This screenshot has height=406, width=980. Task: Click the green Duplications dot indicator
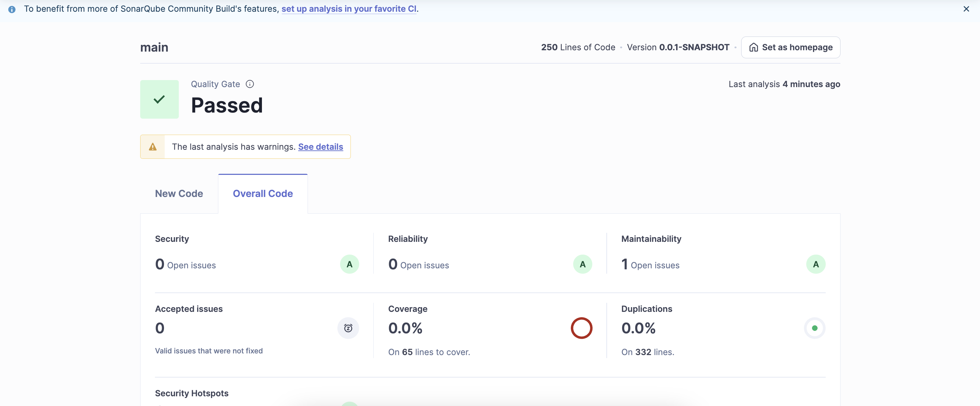[814, 328]
